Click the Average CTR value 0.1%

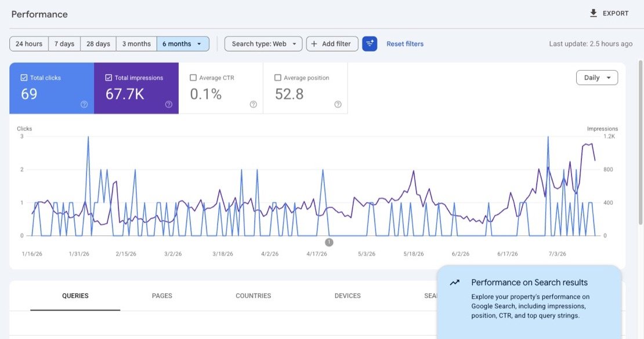[206, 94]
